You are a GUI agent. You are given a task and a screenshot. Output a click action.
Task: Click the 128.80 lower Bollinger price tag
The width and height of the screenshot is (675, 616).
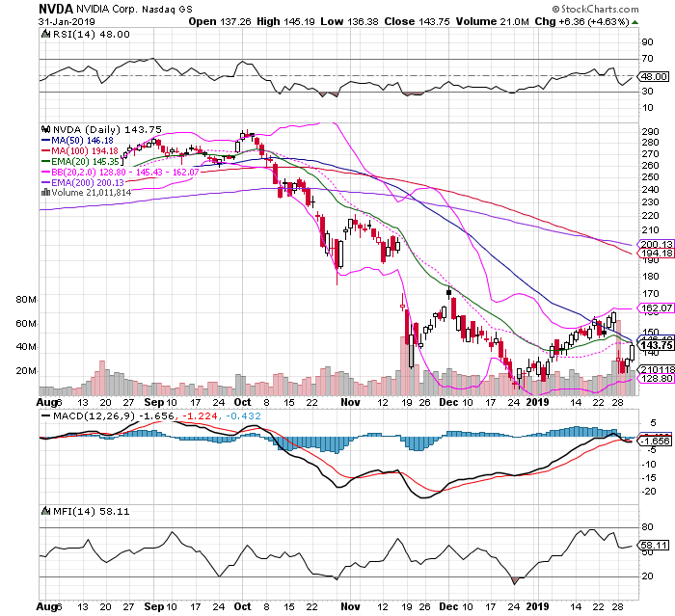point(656,379)
